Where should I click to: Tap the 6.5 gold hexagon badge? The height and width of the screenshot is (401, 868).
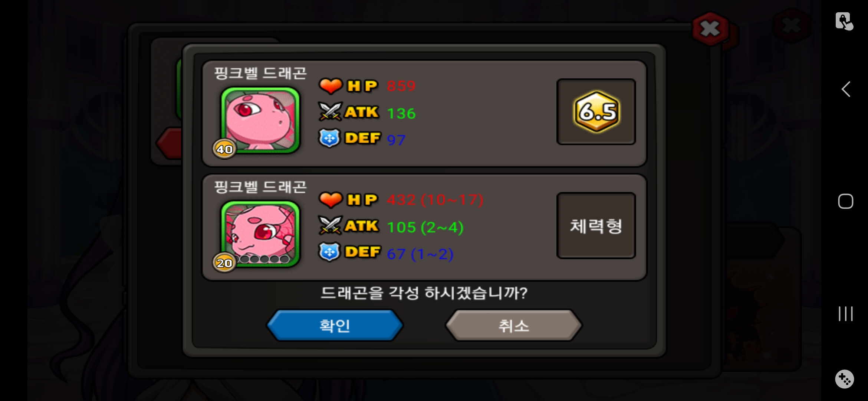[597, 111]
